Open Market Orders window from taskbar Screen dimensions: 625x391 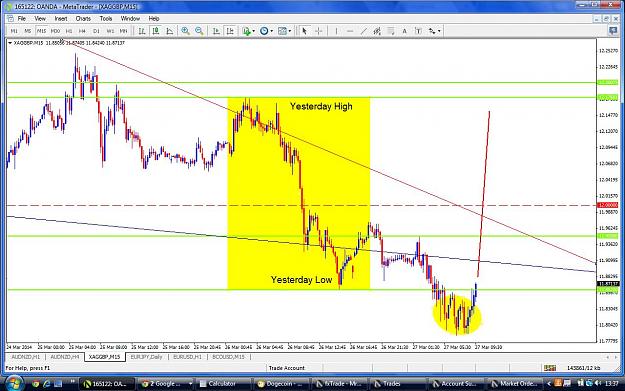[515, 384]
